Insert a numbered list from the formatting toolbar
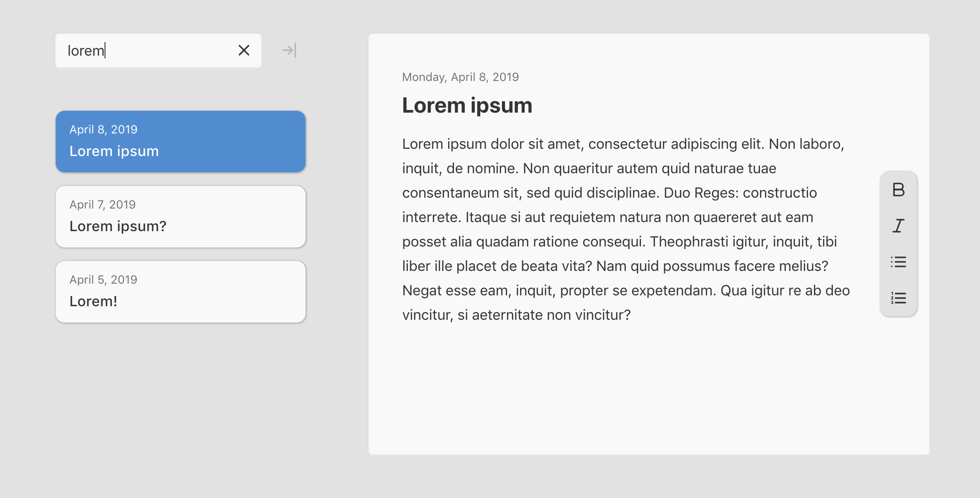Screen dimensions: 980x498 click(x=899, y=298)
